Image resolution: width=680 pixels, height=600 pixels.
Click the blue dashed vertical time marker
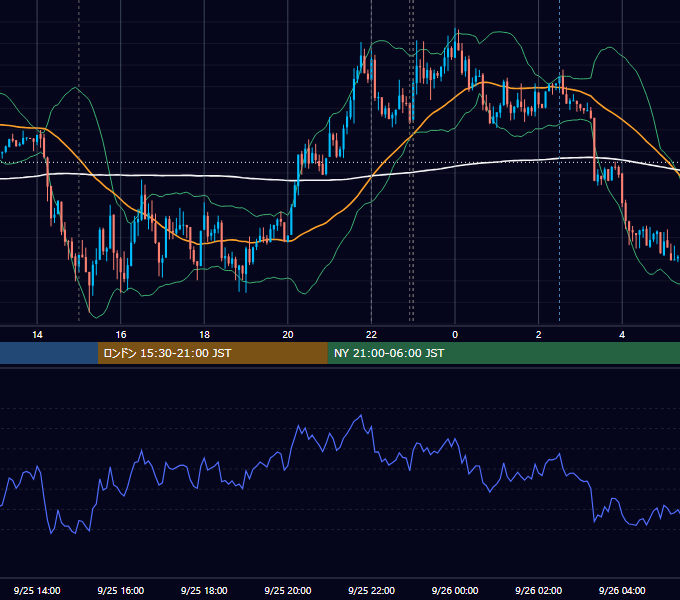tap(559, 160)
